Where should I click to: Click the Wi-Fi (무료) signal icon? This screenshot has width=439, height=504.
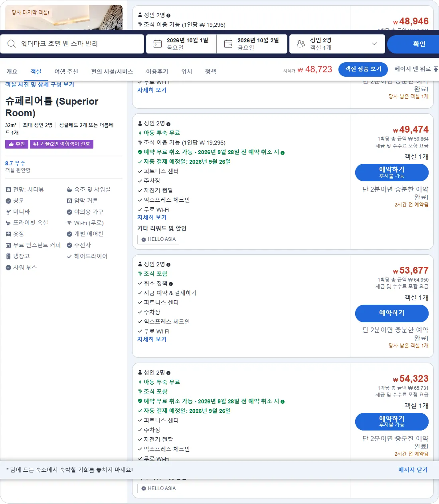69,223
